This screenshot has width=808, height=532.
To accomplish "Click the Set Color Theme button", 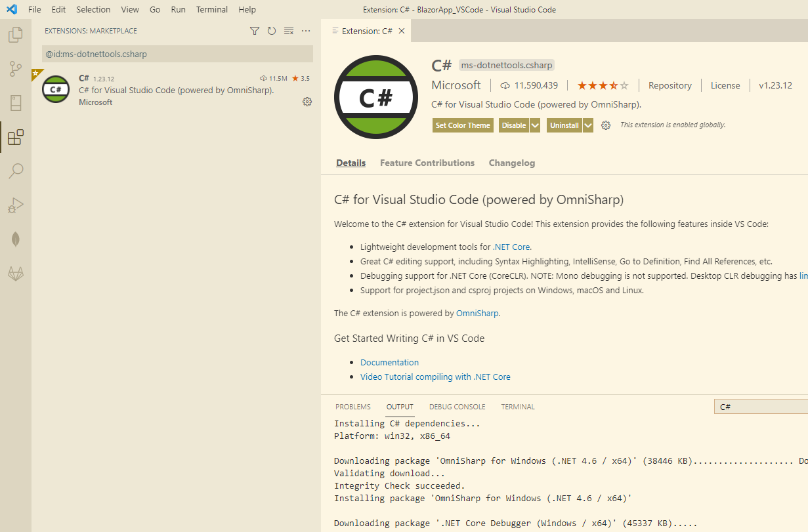I will pos(463,125).
